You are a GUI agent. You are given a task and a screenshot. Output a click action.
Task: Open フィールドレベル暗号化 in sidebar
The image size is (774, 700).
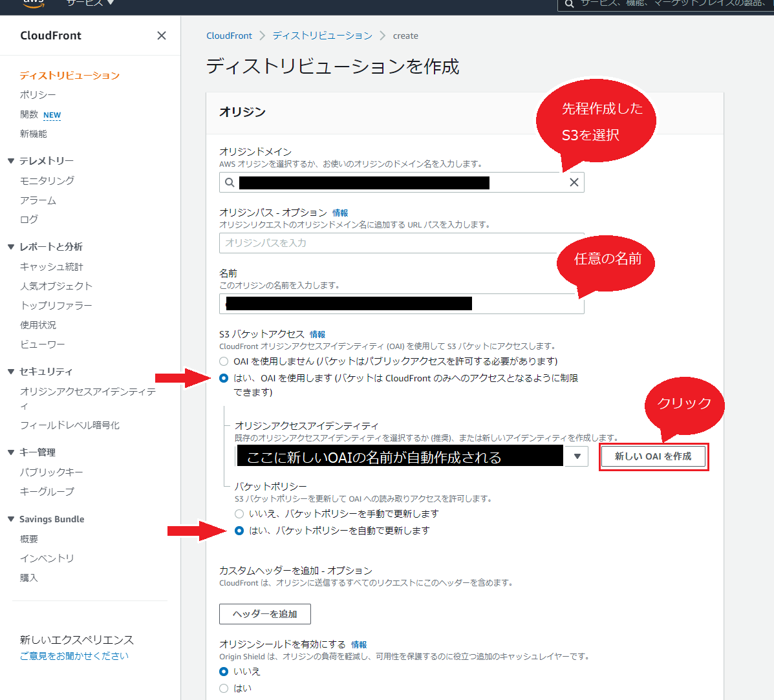(70, 425)
